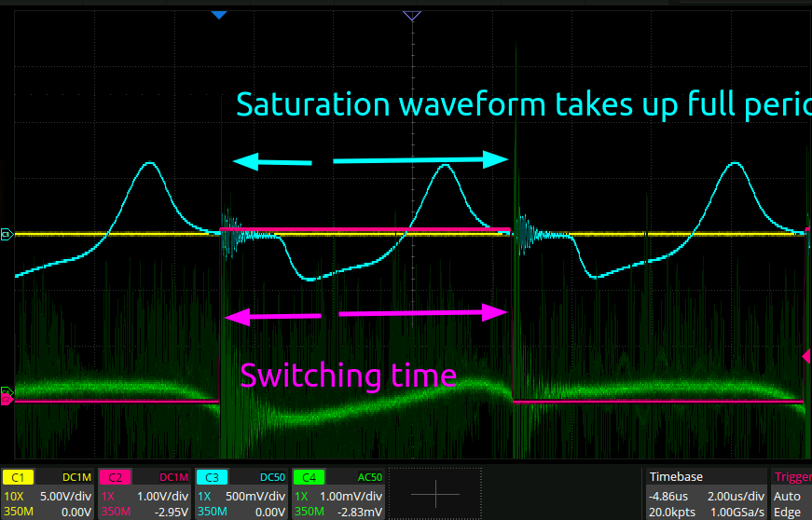
Task: Click the green C4 ground marker on left edge
Action: click(x=7, y=391)
